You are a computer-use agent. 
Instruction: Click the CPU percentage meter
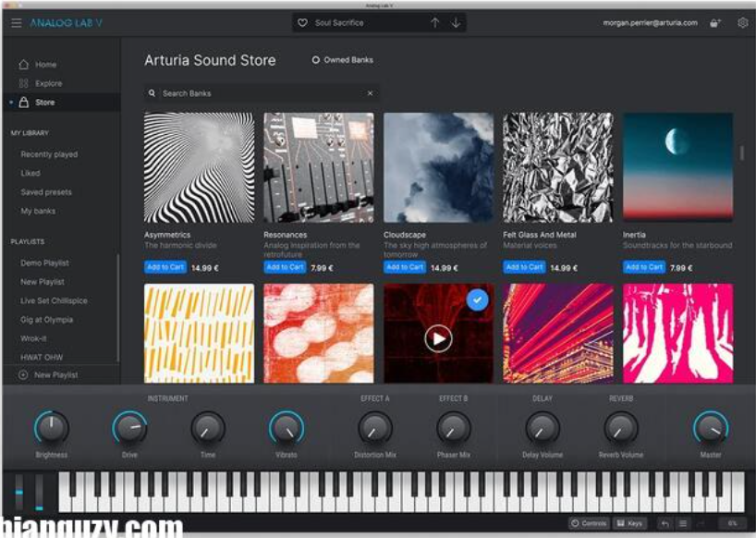[732, 523]
